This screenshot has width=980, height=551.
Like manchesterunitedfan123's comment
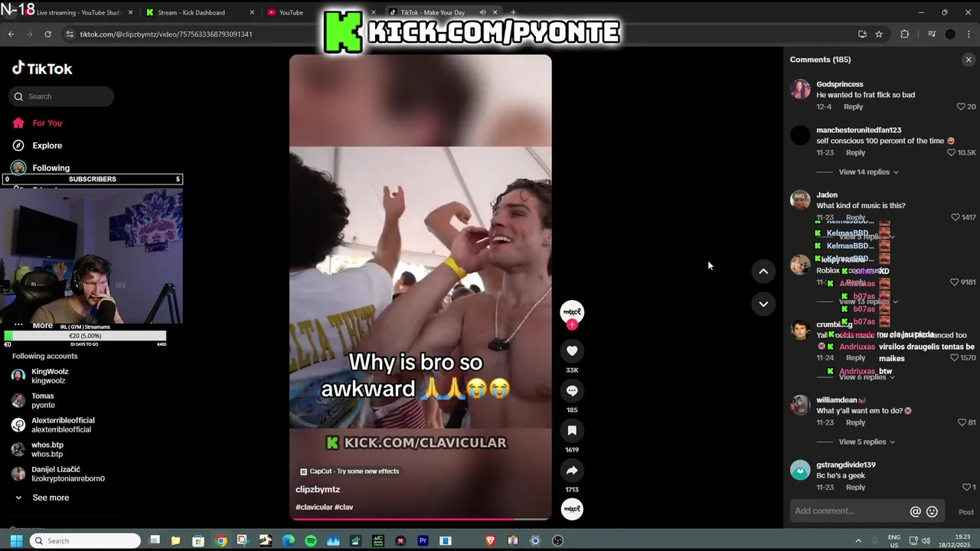pos(952,152)
